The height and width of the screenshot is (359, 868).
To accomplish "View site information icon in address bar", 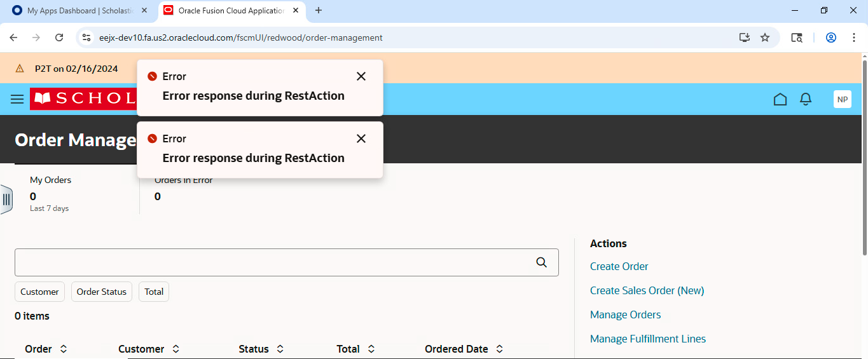I will 87,37.
